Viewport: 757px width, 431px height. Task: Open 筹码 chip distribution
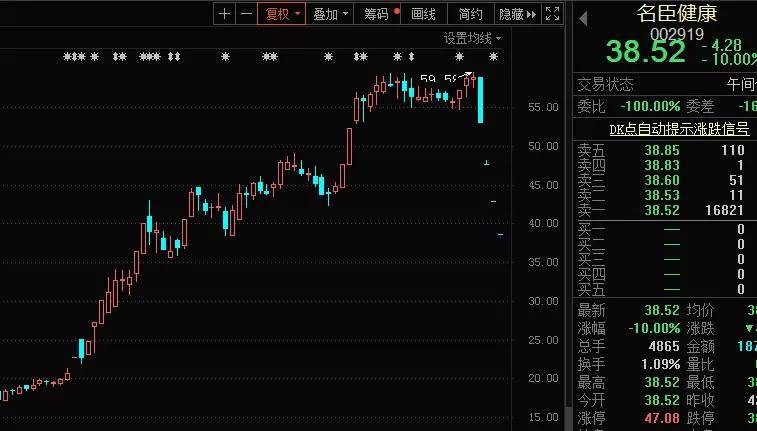pos(378,14)
